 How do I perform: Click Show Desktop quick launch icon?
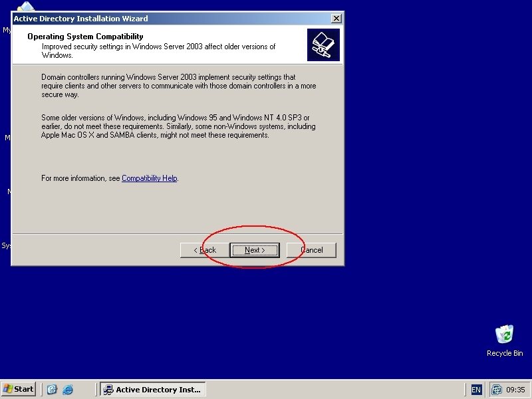[x=52, y=389]
